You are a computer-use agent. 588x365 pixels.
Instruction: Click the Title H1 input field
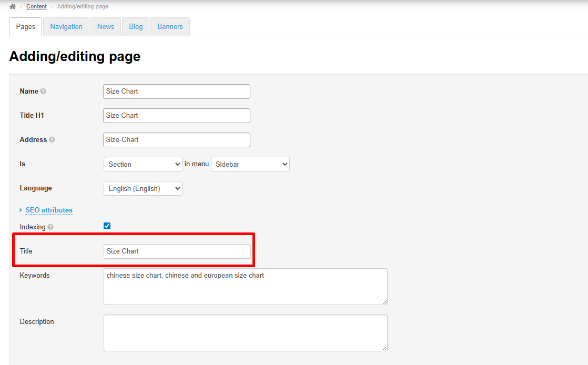[177, 116]
